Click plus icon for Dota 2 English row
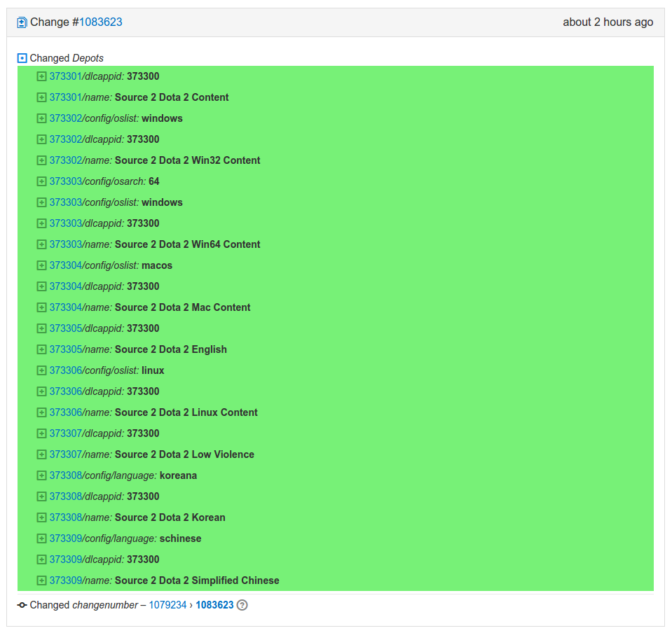This screenshot has height=633, width=672. (x=41, y=349)
